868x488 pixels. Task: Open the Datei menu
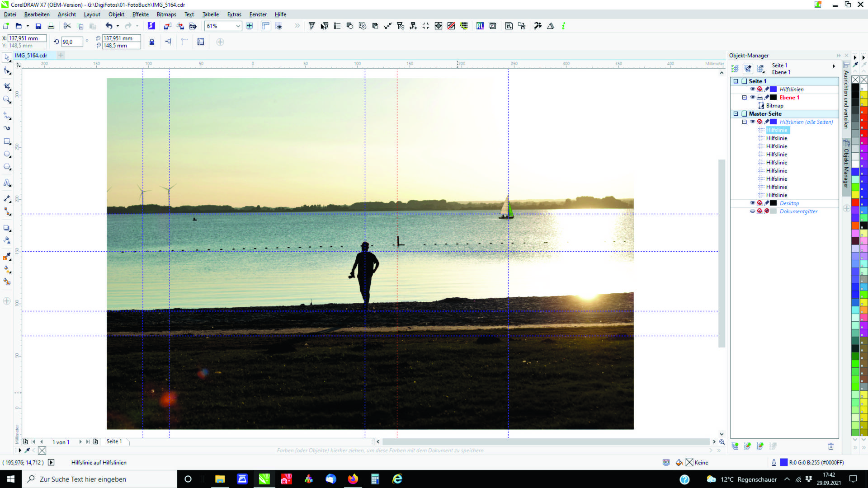pyautogui.click(x=10, y=14)
